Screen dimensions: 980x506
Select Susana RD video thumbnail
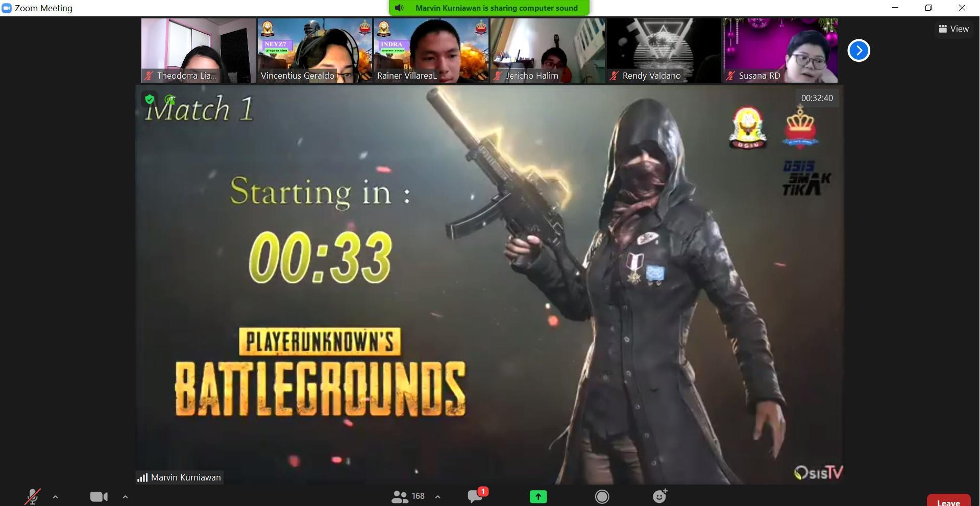point(780,51)
